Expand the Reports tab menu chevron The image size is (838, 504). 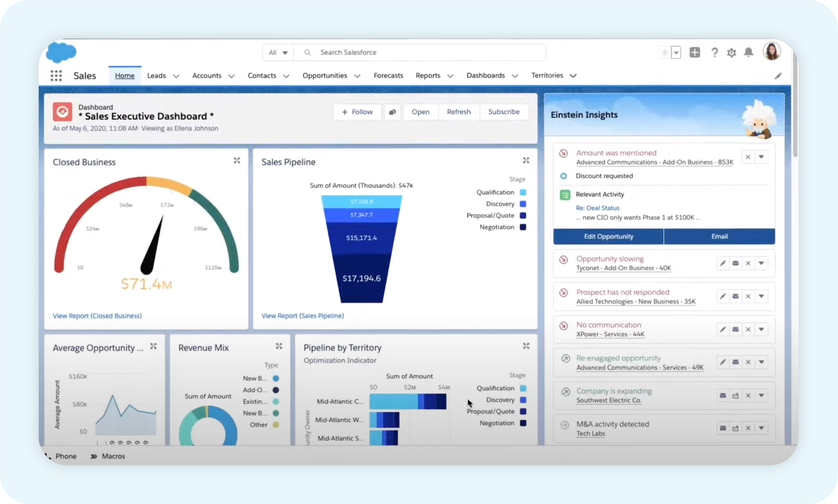click(x=450, y=76)
